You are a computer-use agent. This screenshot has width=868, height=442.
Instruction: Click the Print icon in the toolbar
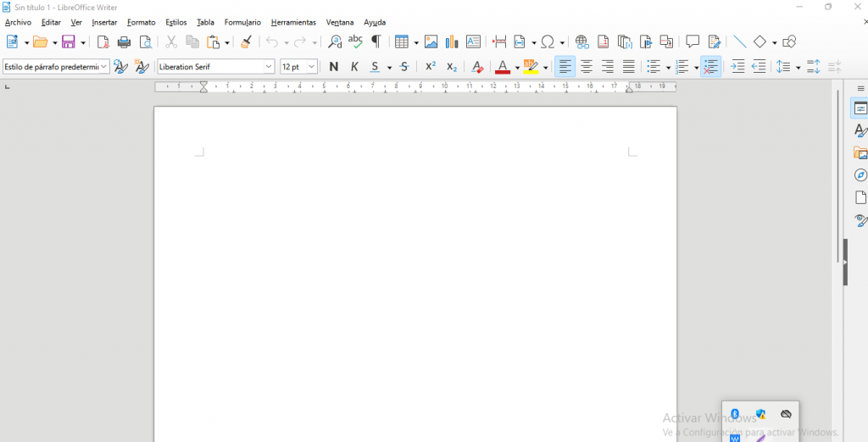[x=125, y=41]
